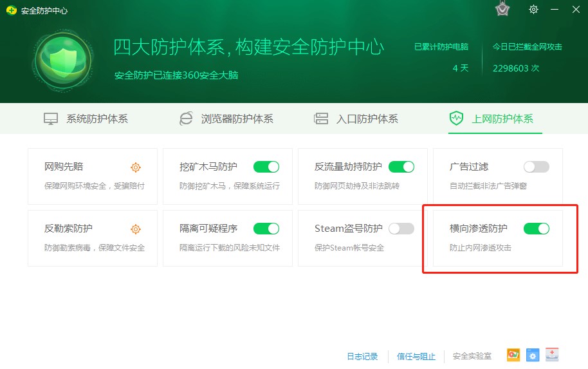
Task: Click 隔离运行下载的风险未知文件 description
Action: [x=230, y=248]
